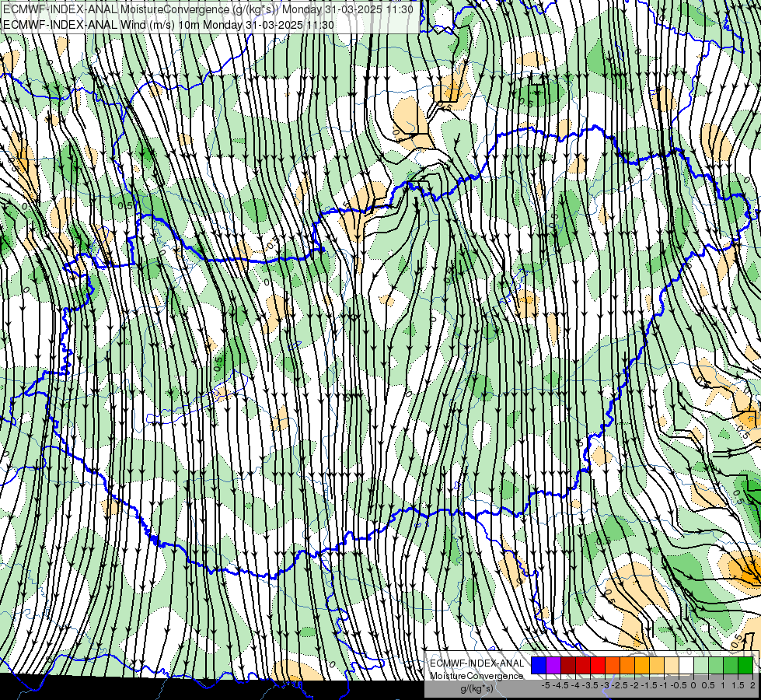Viewport: 761px width, 700px height.
Task: Click the Wind 10m title line
Action: [169, 25]
